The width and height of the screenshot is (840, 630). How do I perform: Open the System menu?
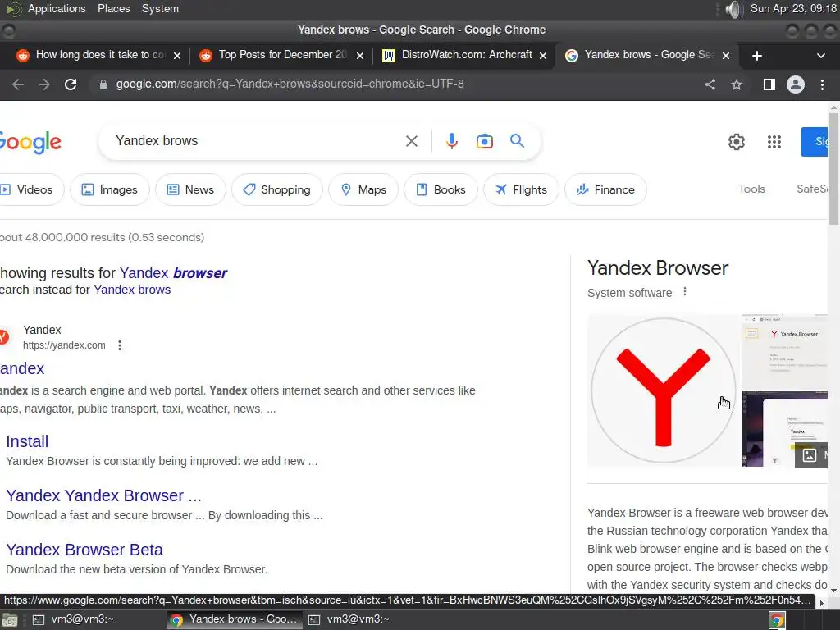click(160, 8)
